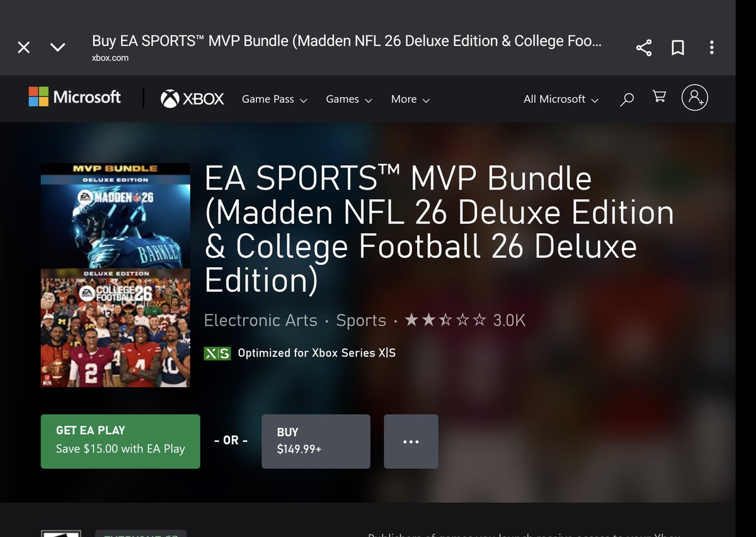This screenshot has height=537, width=756.
Task: Expand the Game Pass menu
Action: pos(275,100)
